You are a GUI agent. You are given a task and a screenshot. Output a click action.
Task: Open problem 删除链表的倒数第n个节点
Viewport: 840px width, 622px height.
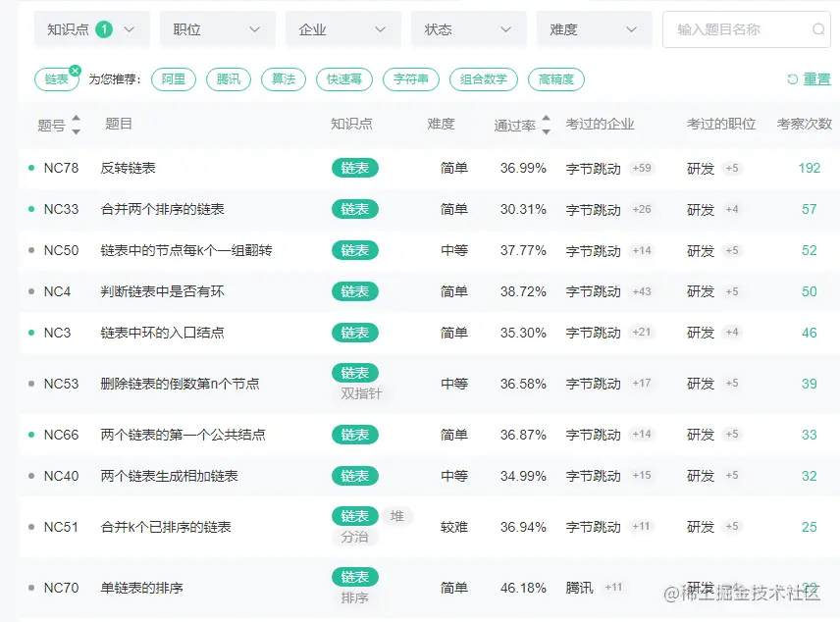[x=180, y=384]
